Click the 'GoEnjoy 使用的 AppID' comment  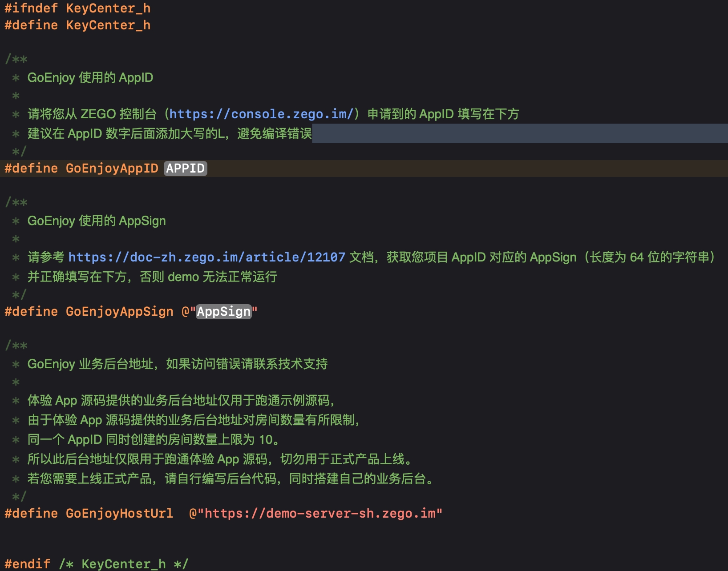(90, 78)
